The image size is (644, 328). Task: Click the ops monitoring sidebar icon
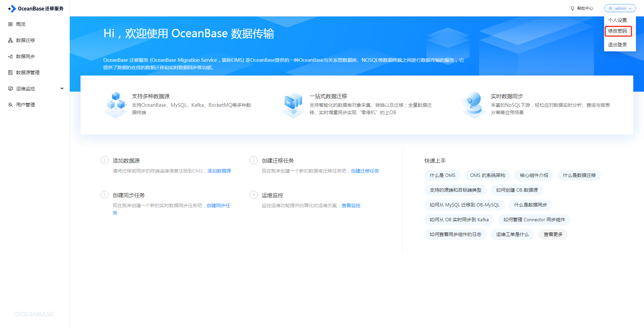click(10, 89)
